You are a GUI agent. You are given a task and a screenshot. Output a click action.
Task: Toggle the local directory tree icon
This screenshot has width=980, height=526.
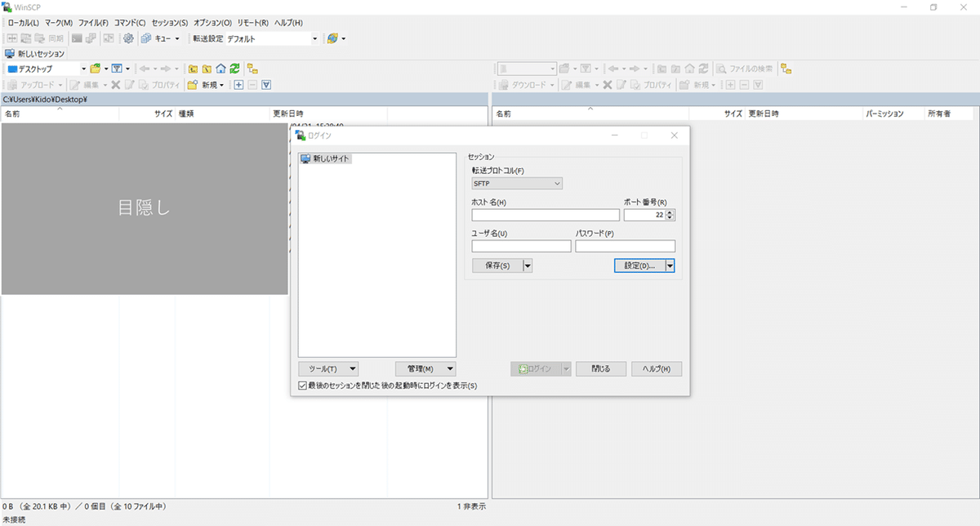252,69
